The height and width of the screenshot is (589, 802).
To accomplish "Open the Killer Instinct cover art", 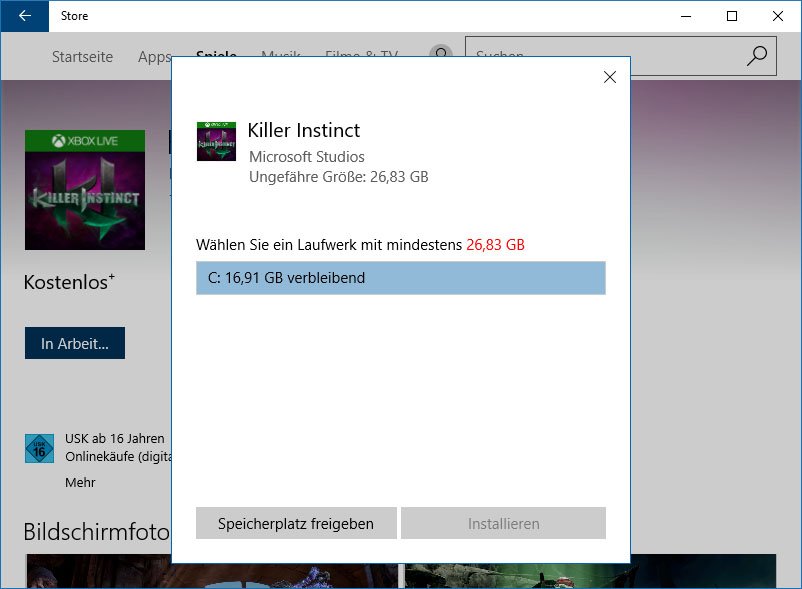I will 85,190.
